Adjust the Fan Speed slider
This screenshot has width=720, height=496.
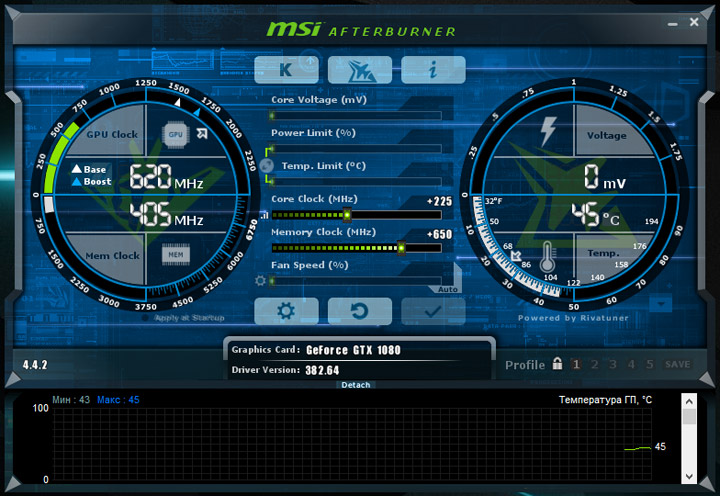(356, 281)
